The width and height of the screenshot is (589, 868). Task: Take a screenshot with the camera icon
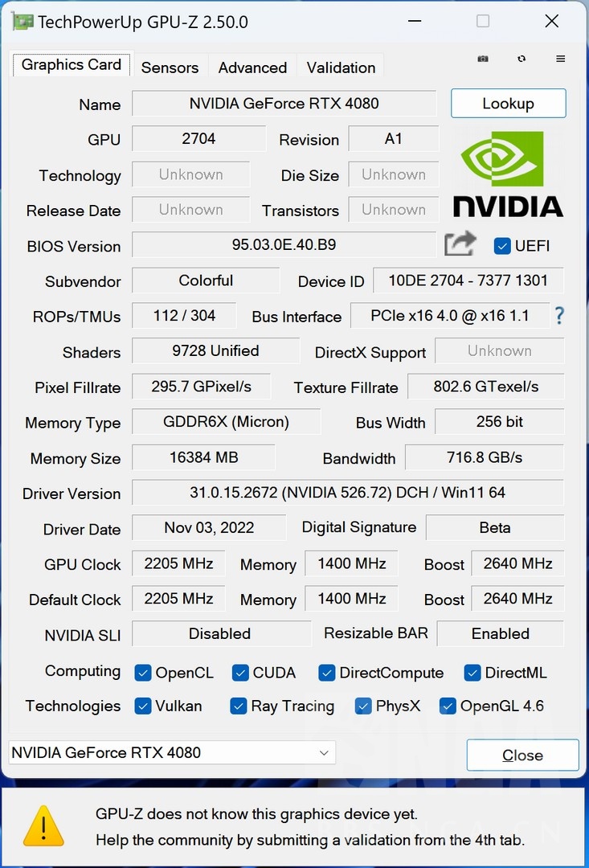point(482,59)
